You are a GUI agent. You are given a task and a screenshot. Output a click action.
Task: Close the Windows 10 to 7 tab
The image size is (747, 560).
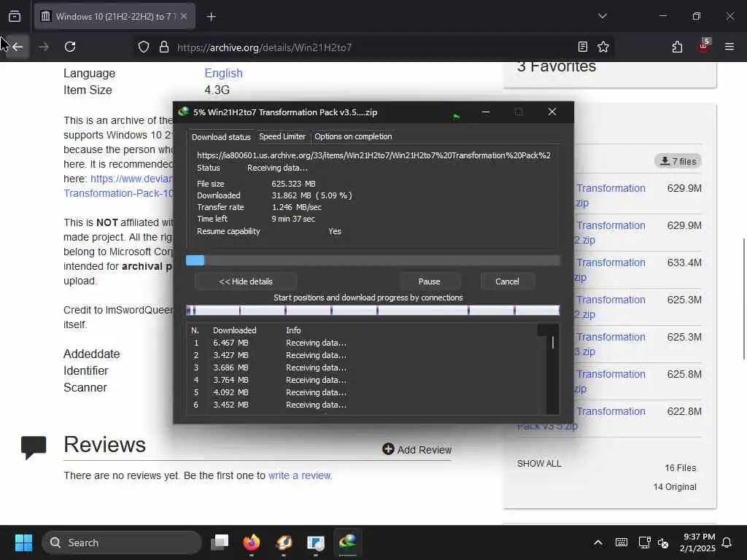(184, 16)
